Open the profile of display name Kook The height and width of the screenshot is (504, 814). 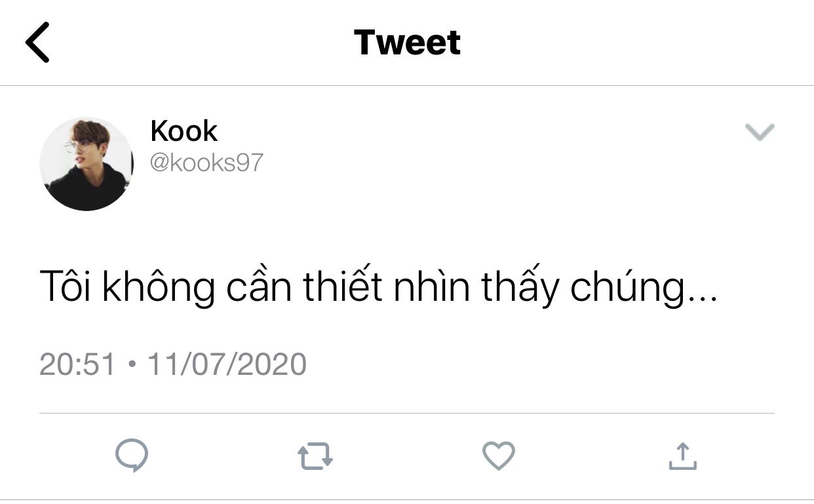184,131
